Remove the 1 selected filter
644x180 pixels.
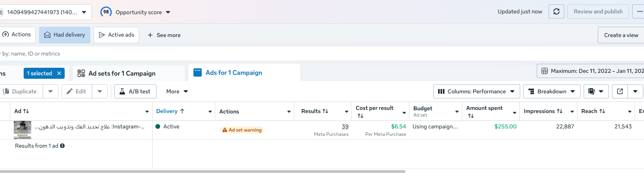(x=59, y=73)
